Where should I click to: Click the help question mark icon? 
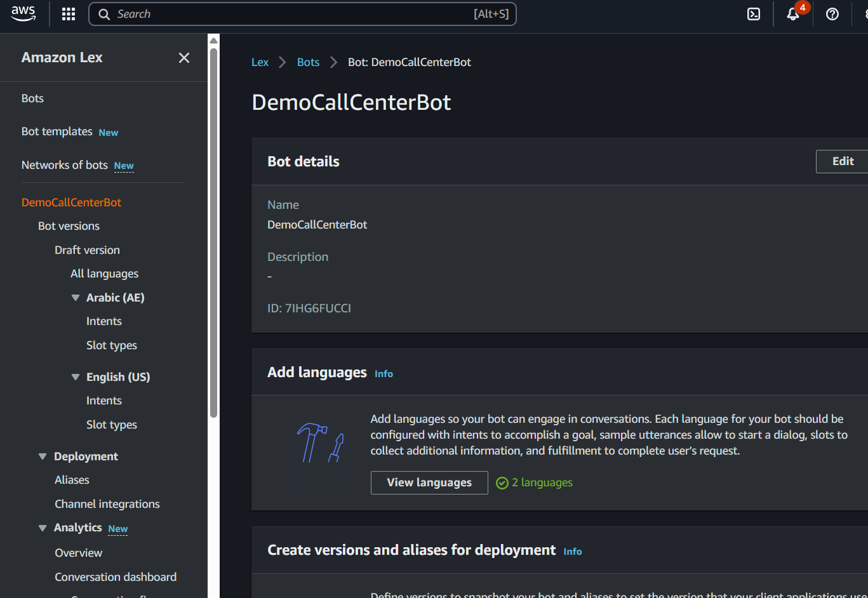[832, 14]
